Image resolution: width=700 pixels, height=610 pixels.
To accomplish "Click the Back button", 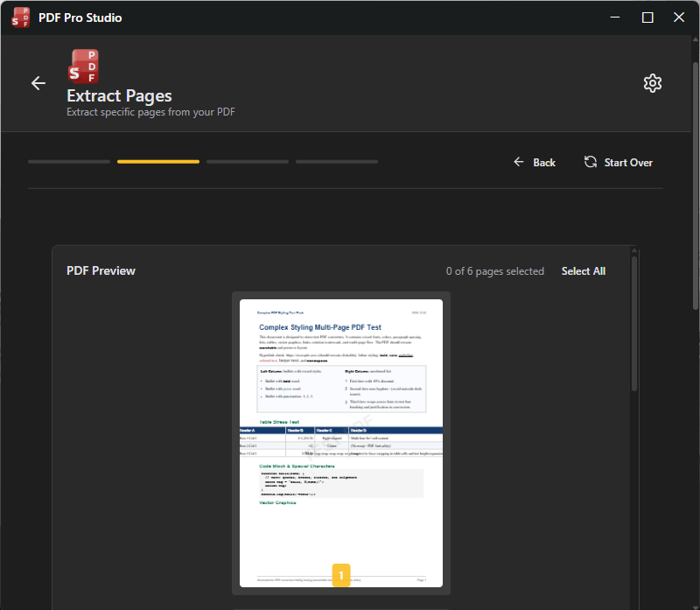I will (535, 163).
